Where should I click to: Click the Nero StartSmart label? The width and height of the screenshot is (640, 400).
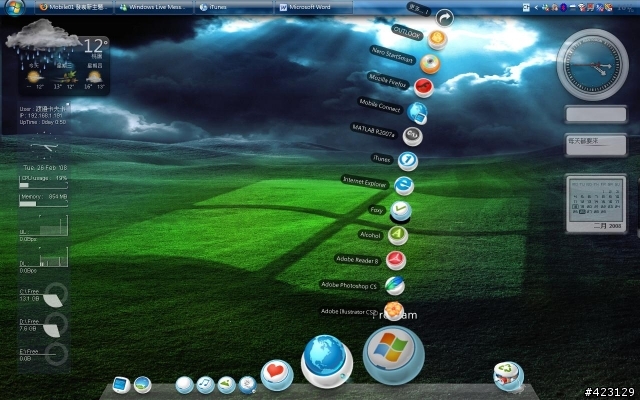pyautogui.click(x=392, y=55)
